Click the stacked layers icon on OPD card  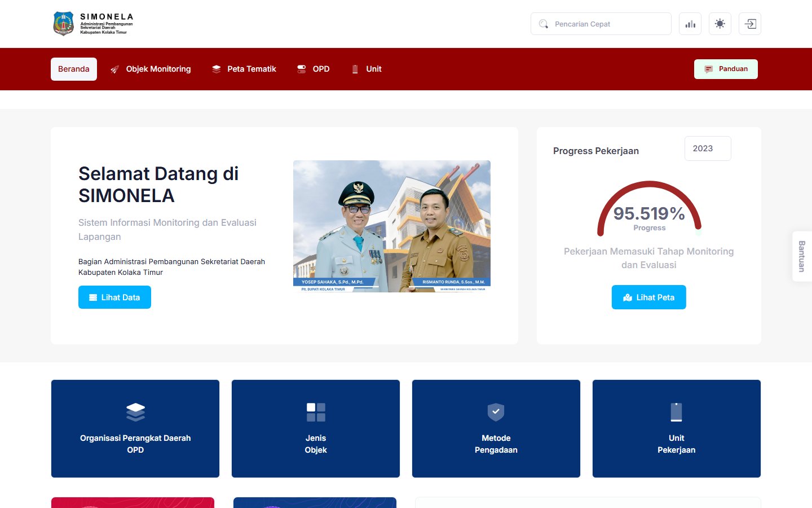click(135, 412)
